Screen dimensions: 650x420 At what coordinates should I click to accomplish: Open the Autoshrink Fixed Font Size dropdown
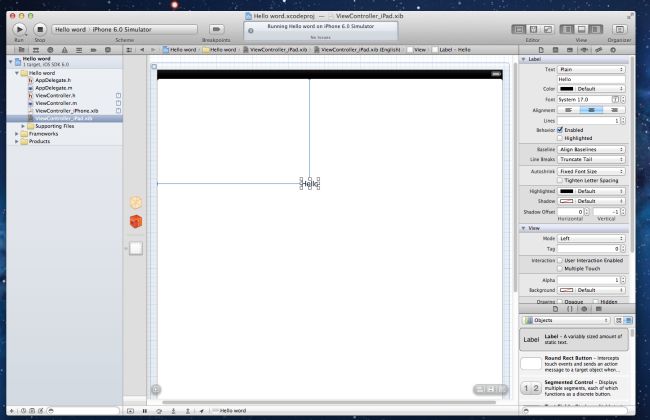(x=591, y=171)
